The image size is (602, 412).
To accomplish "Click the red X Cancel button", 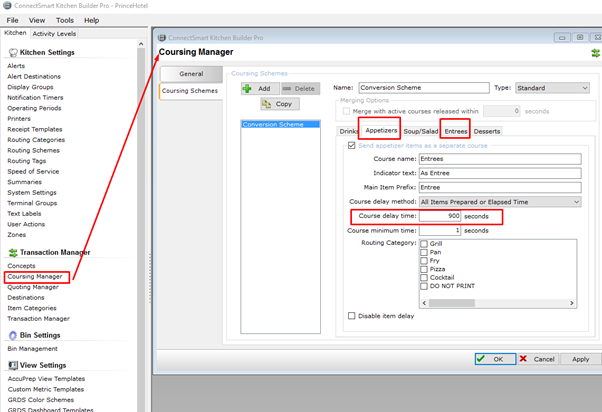I will (538, 358).
